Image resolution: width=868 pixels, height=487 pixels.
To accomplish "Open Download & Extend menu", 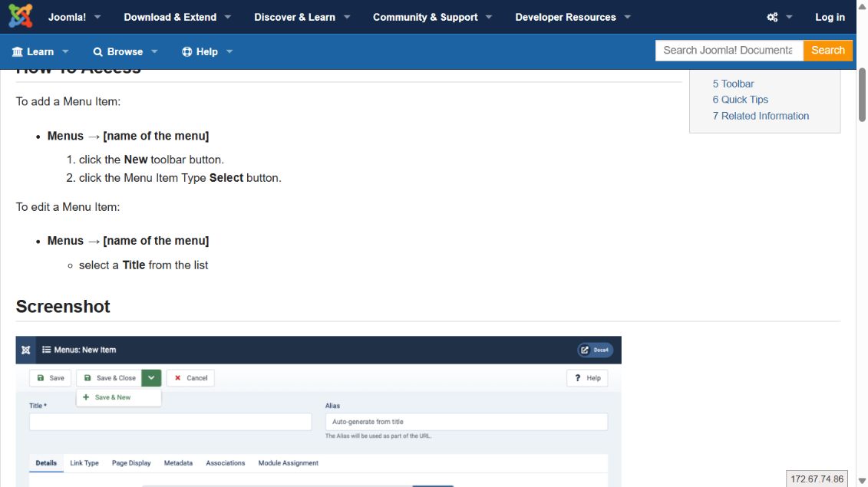I will [170, 17].
